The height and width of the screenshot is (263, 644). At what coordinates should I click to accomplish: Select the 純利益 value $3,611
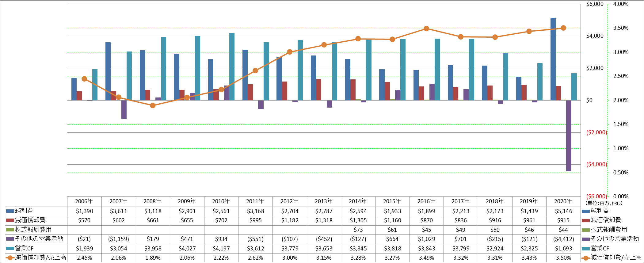click(x=118, y=211)
